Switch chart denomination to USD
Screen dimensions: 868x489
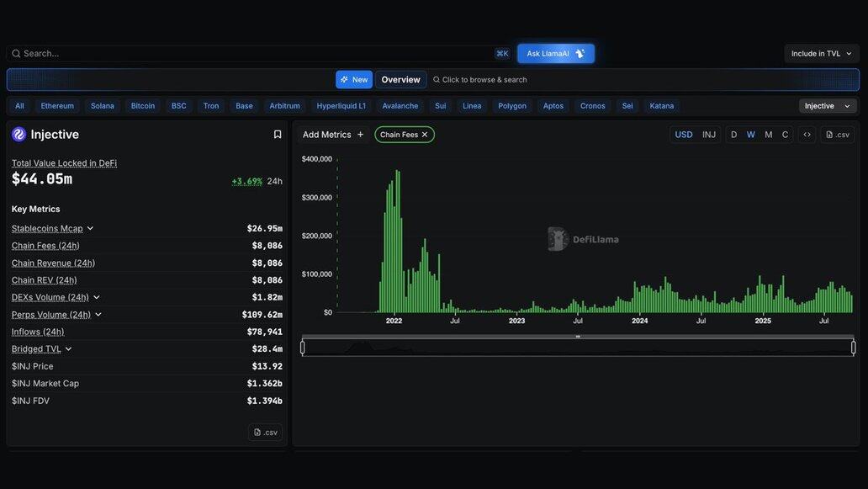pyautogui.click(x=684, y=135)
